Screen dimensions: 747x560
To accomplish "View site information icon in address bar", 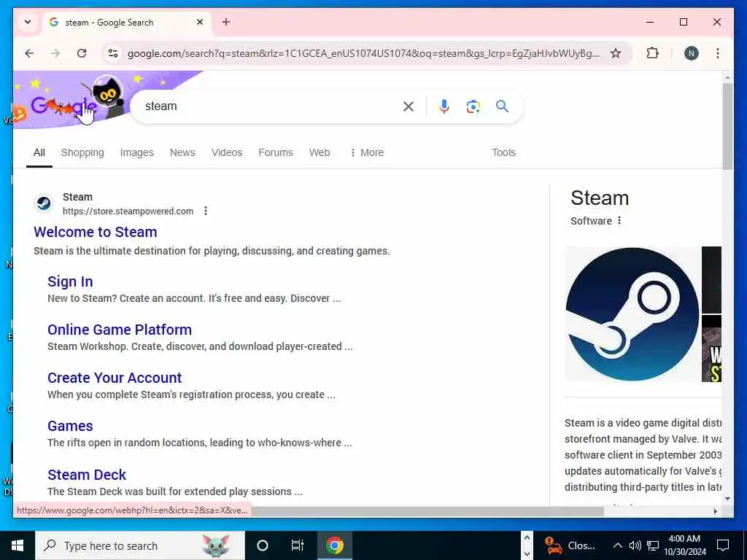I will tap(113, 53).
